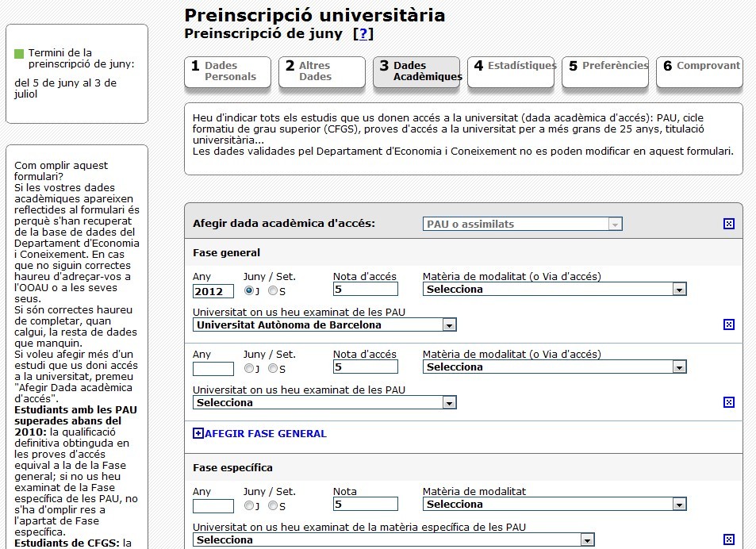Select the J radio in second Fase general row
Screen dimensions: 756x549
[250, 368]
